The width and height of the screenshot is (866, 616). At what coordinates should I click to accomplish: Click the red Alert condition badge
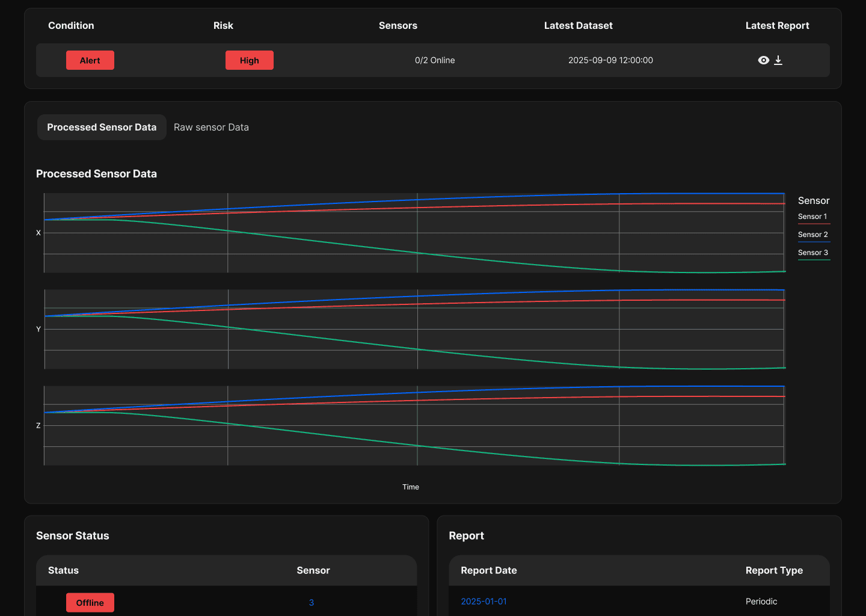[90, 60]
